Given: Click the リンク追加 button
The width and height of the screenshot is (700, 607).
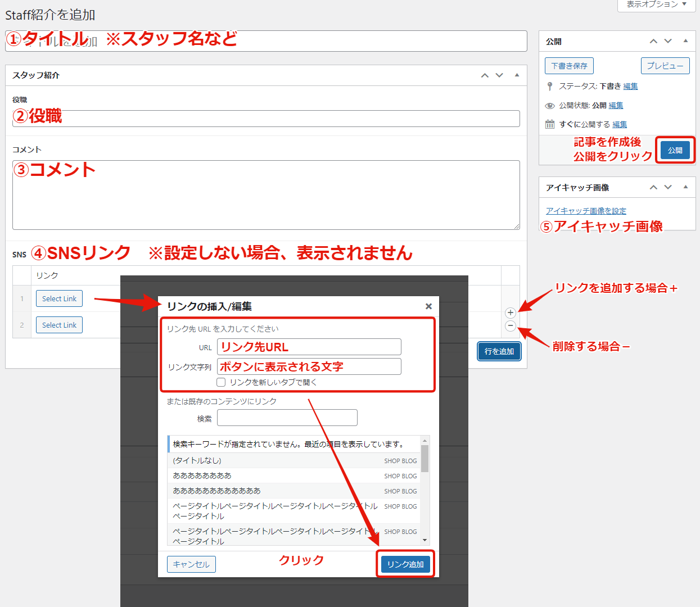Looking at the screenshot, I should (x=405, y=564).
